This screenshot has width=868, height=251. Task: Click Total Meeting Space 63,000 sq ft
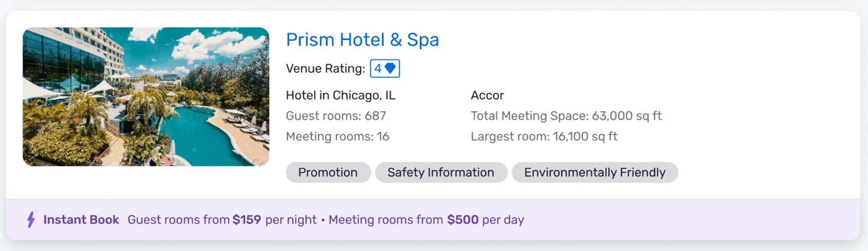566,116
